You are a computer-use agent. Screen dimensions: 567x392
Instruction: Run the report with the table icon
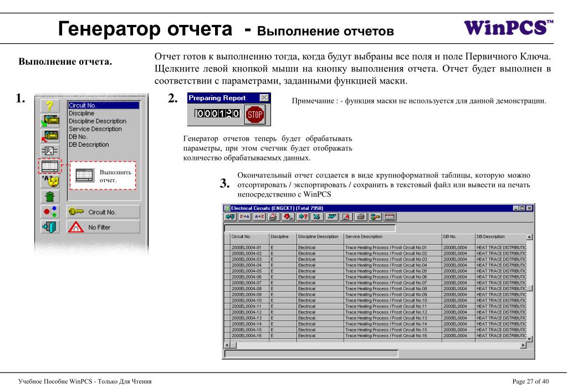click(50, 166)
